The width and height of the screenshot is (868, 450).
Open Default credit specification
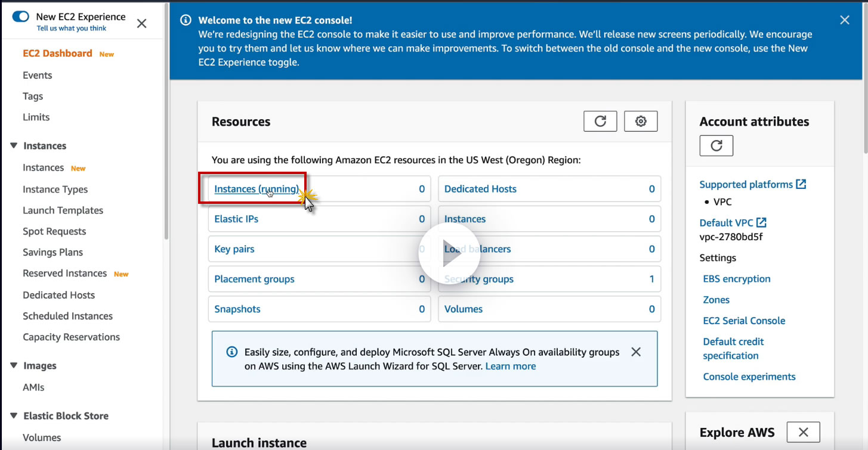(x=734, y=349)
